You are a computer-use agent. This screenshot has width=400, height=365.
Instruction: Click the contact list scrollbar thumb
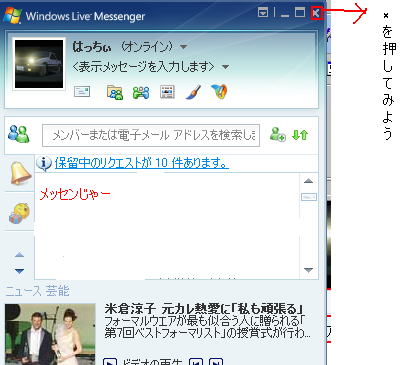click(309, 197)
